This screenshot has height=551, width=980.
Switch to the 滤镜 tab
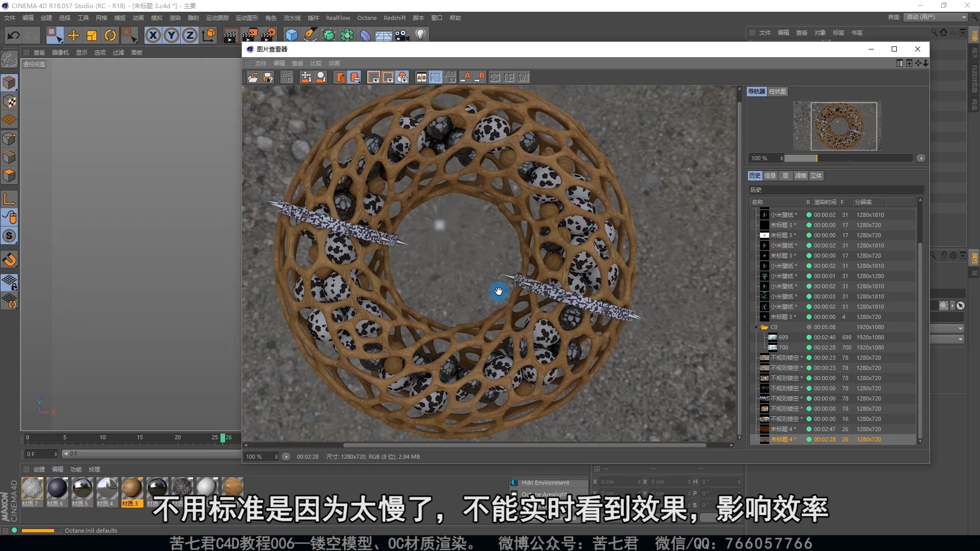click(x=801, y=176)
